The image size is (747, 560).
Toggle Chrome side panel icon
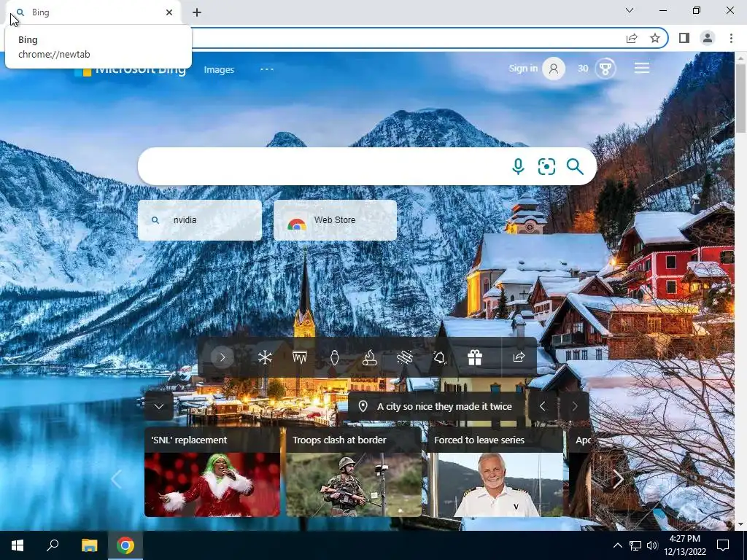[x=684, y=38]
